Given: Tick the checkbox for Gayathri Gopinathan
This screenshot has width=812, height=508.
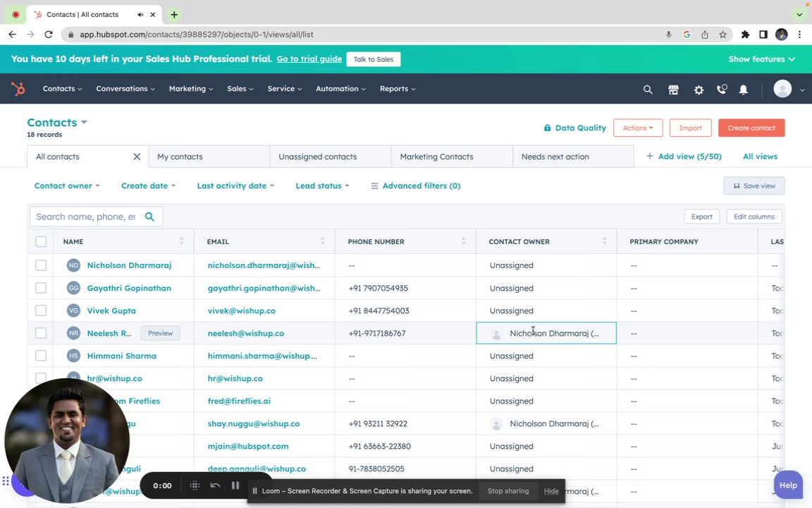Looking at the screenshot, I should tap(41, 288).
